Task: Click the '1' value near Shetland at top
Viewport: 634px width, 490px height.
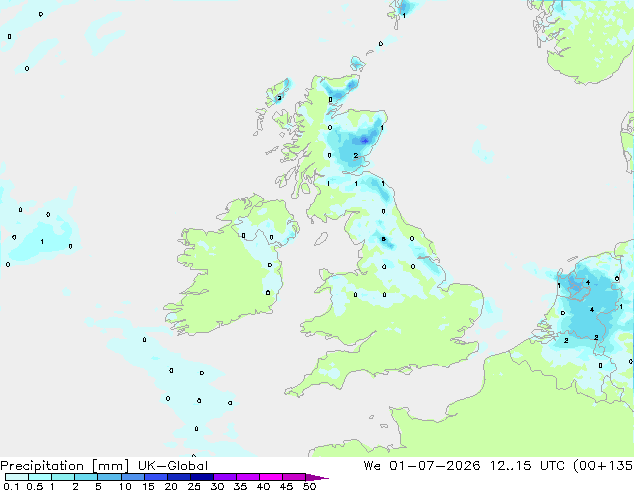Action: coord(404,16)
